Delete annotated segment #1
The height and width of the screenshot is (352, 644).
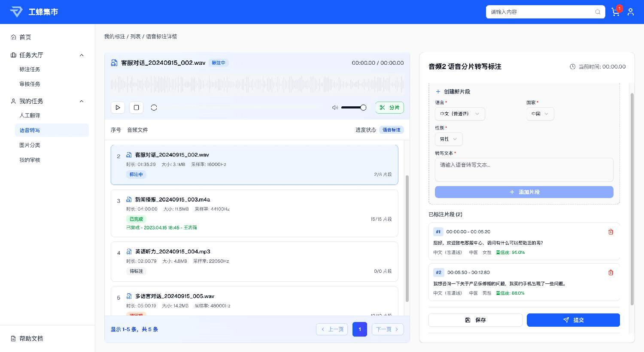pyautogui.click(x=611, y=232)
